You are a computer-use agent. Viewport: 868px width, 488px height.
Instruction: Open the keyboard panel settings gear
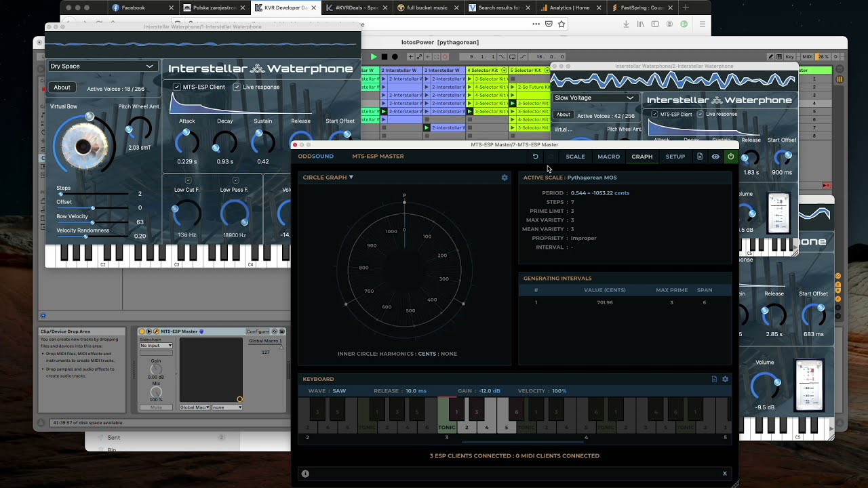(x=725, y=379)
